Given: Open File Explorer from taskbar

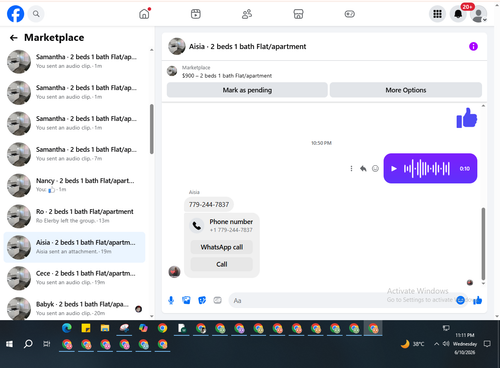Looking at the screenshot, I should [x=105, y=328].
